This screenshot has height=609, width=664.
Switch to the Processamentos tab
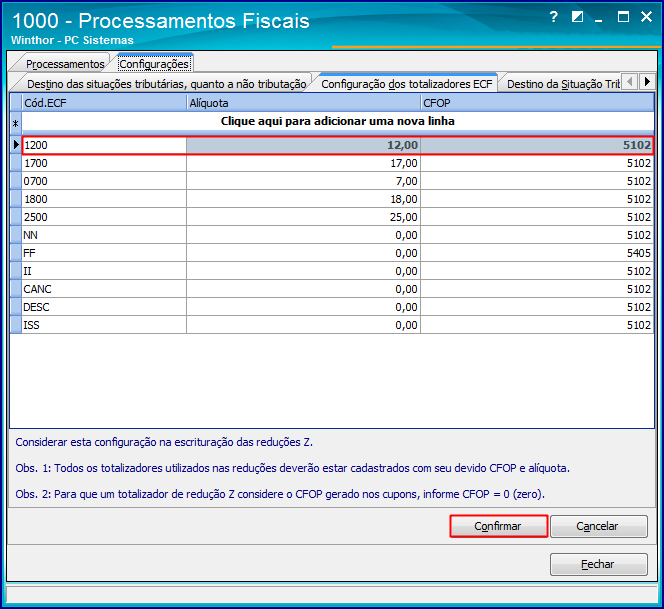pos(65,64)
